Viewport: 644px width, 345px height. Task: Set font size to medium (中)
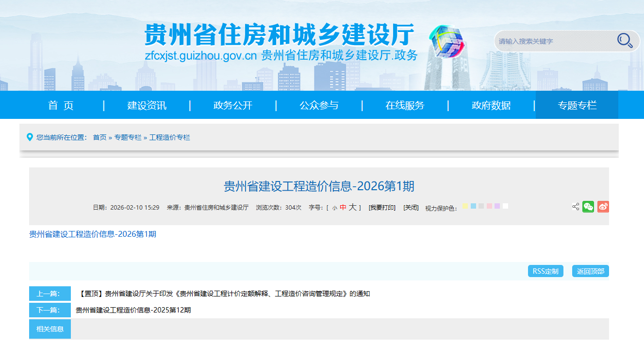[x=343, y=207]
